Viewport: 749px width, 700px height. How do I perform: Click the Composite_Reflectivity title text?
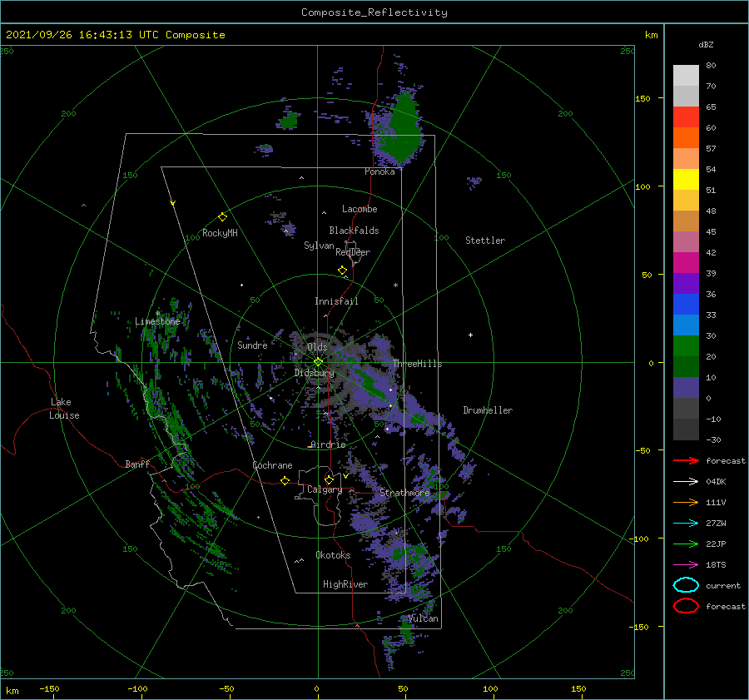coord(374,12)
